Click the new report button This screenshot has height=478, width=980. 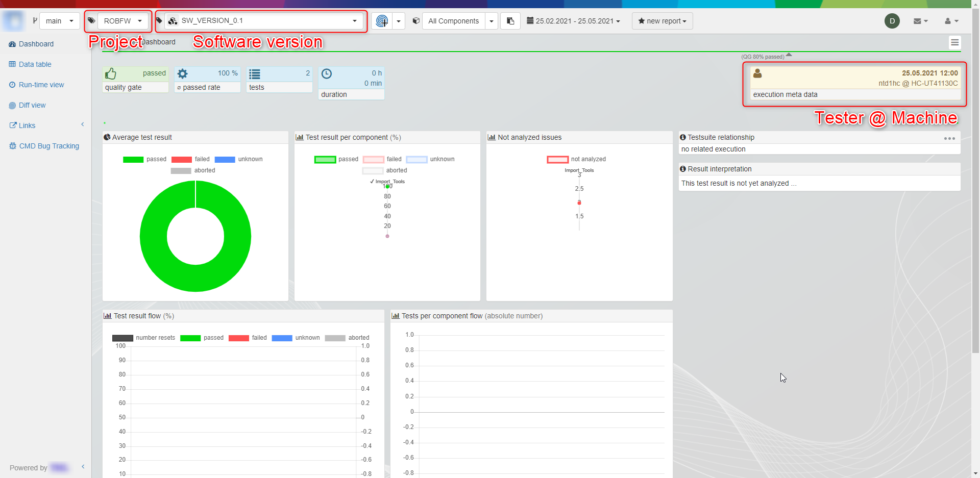(x=661, y=21)
